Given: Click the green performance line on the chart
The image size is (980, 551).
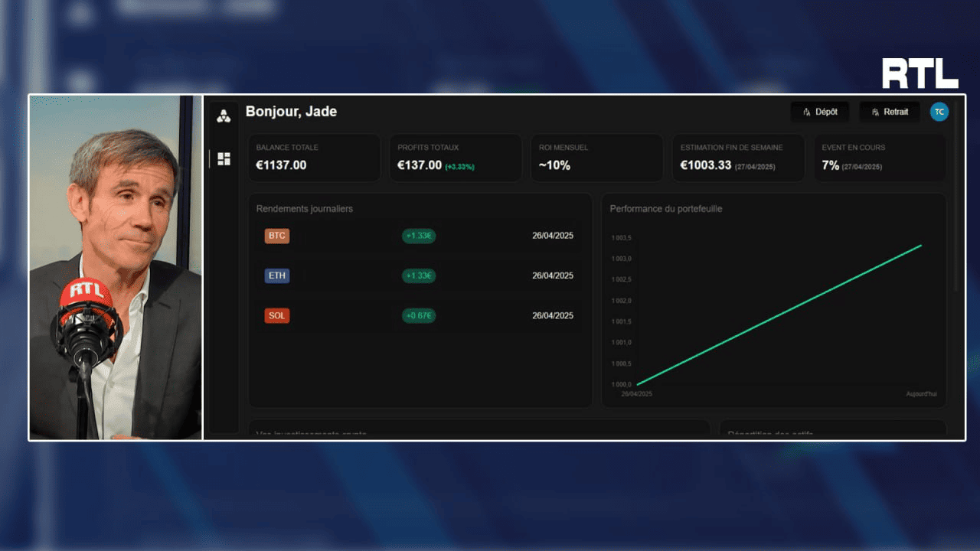Looking at the screenshot, I should (x=779, y=315).
